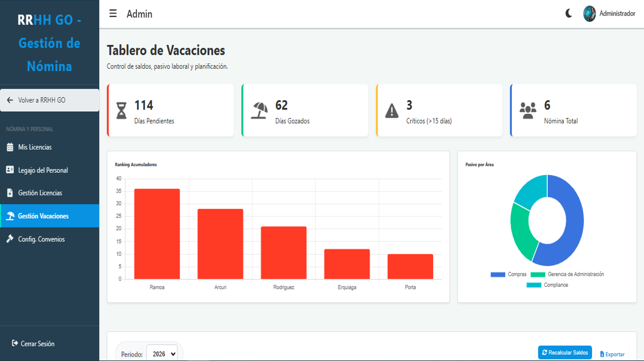644x361 pixels.
Task: Select Gestión Vacaciones in sidebar
Action: 43,216
